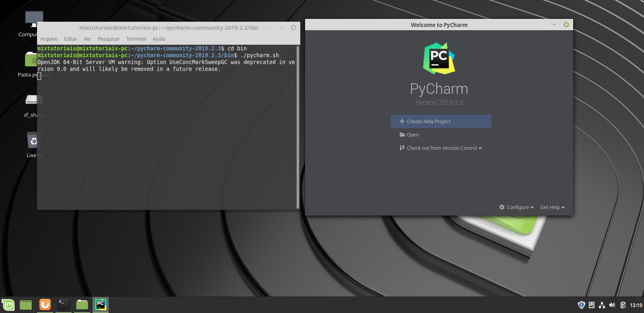This screenshot has height=313, width=644.
Task: Click the terminal vertical scrollbar
Action: [x=298, y=127]
